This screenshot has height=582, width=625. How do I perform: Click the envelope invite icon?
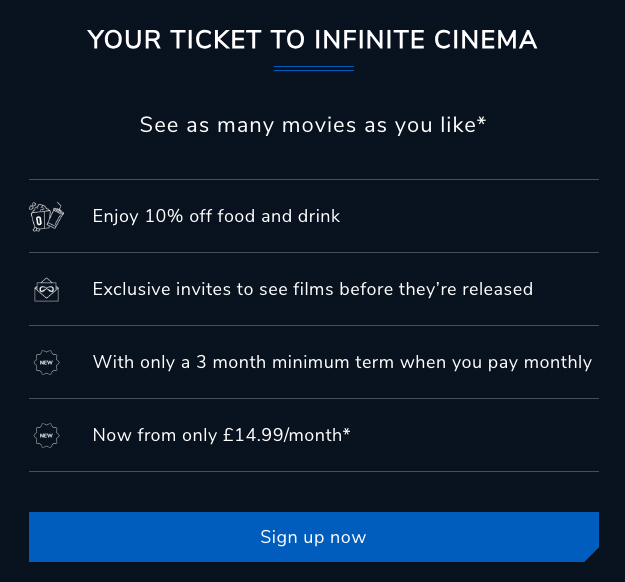(x=46, y=289)
